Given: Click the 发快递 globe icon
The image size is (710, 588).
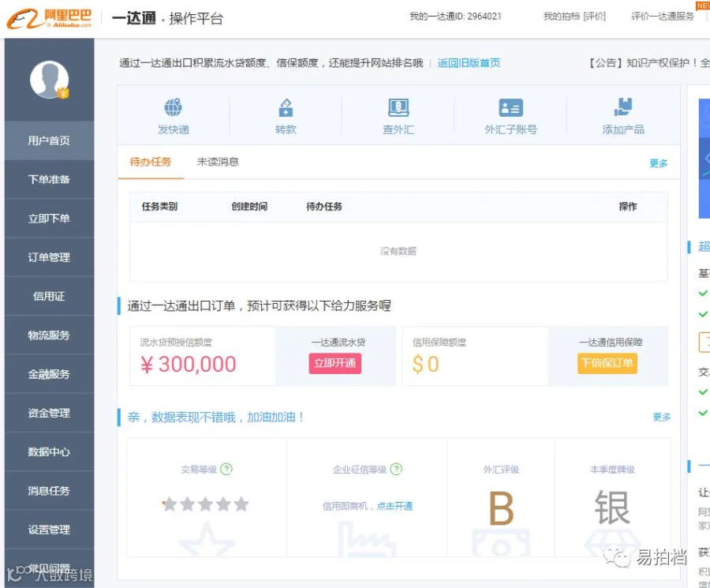Looking at the screenshot, I should tap(173, 107).
